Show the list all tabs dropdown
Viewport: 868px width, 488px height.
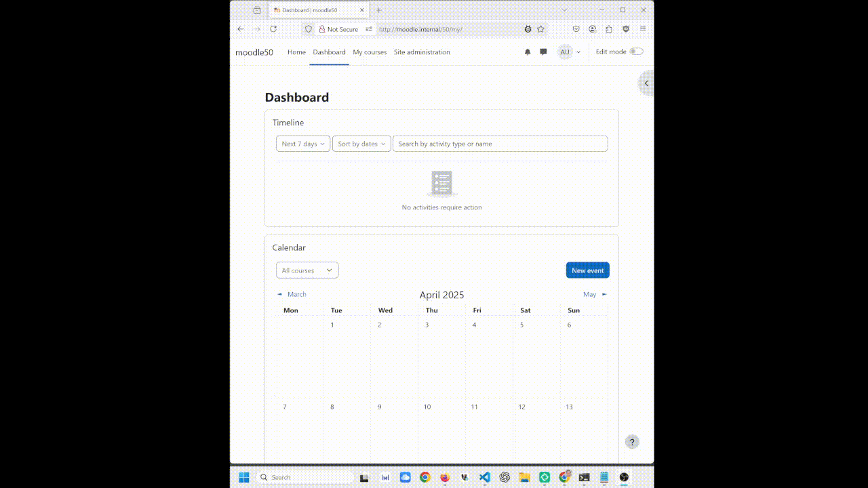click(x=564, y=10)
